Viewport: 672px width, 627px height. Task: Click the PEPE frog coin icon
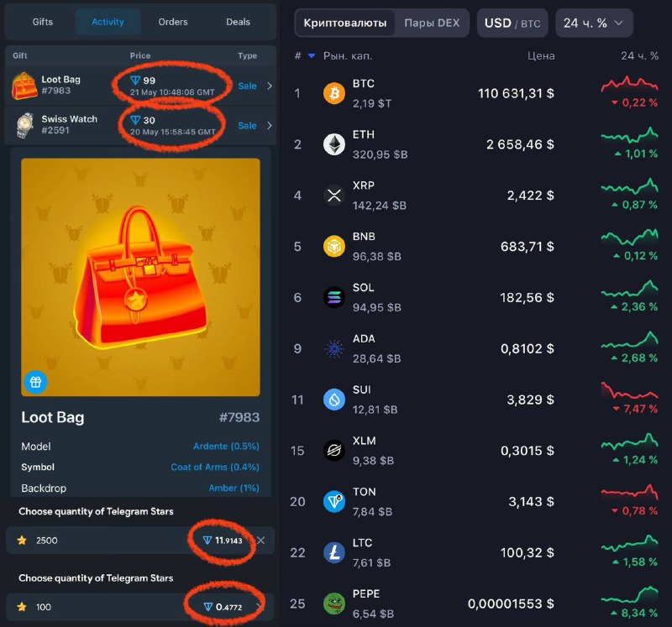[x=333, y=603]
